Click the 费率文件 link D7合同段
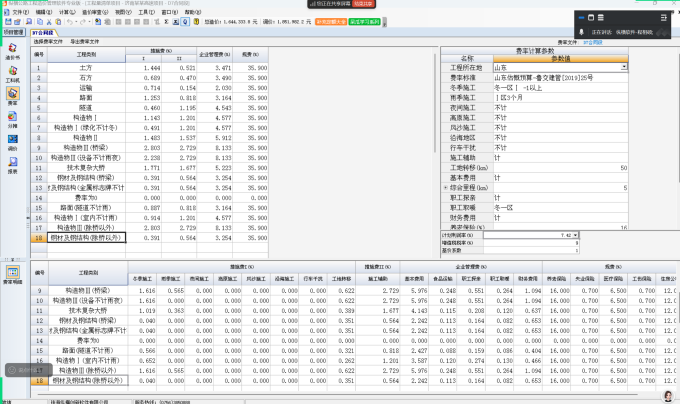 click(593, 42)
